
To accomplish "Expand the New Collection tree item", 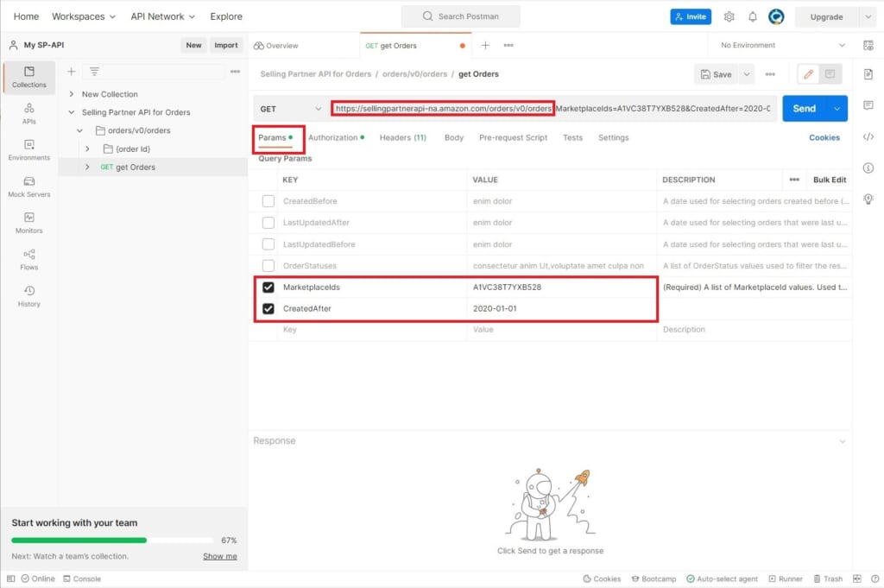I will [72, 94].
